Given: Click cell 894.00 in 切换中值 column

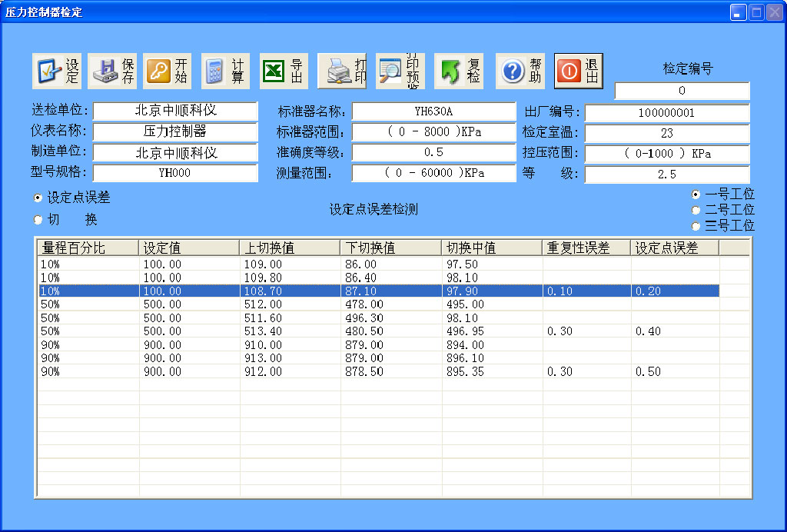Looking at the screenshot, I should (465, 344).
